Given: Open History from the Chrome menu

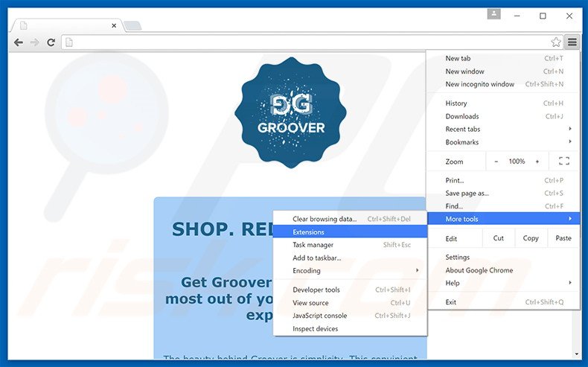Looking at the screenshot, I should [504, 103].
